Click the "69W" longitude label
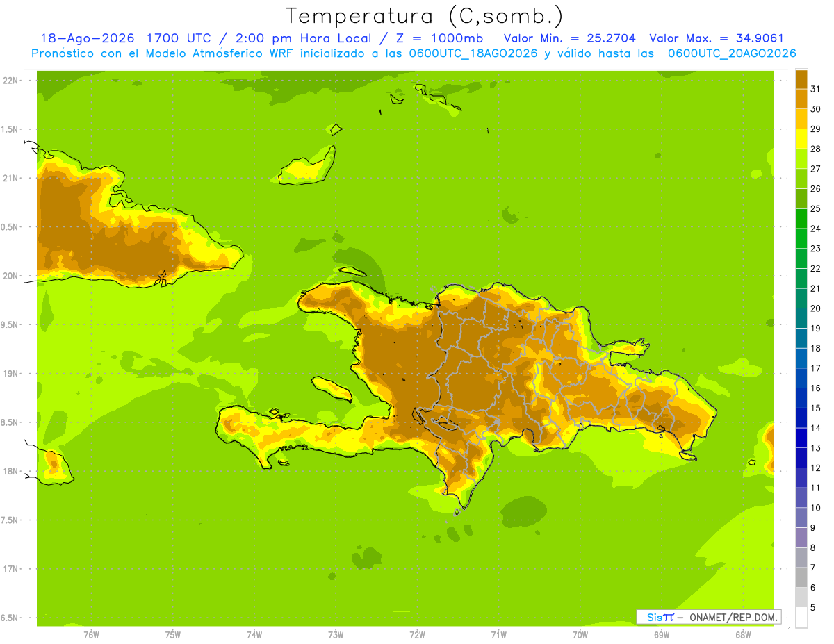 click(x=661, y=635)
